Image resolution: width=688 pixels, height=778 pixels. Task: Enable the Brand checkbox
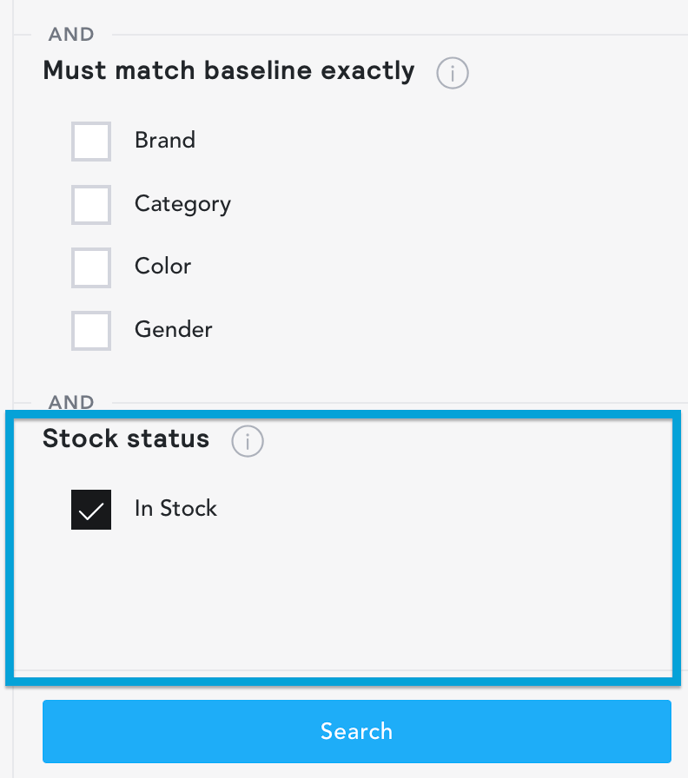click(91, 141)
